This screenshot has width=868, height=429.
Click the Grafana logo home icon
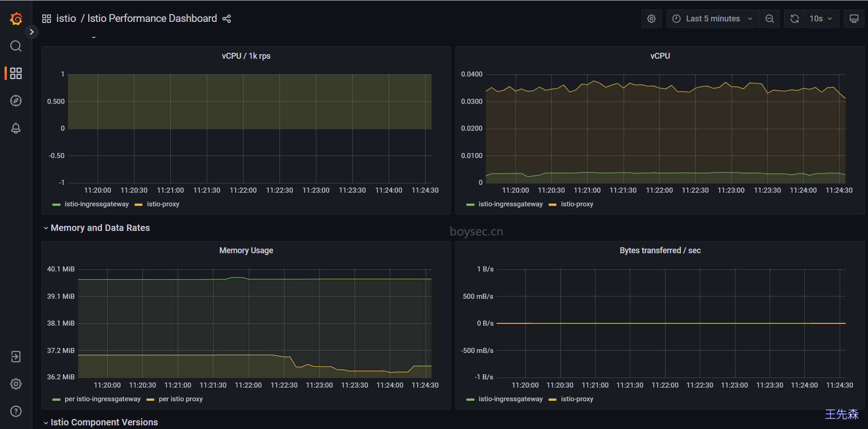click(16, 19)
